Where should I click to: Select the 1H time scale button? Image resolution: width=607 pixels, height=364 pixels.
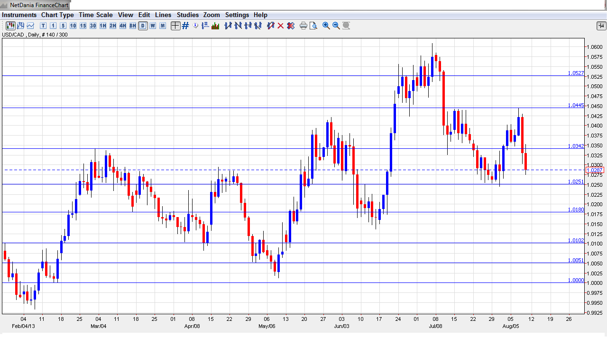[x=103, y=26]
